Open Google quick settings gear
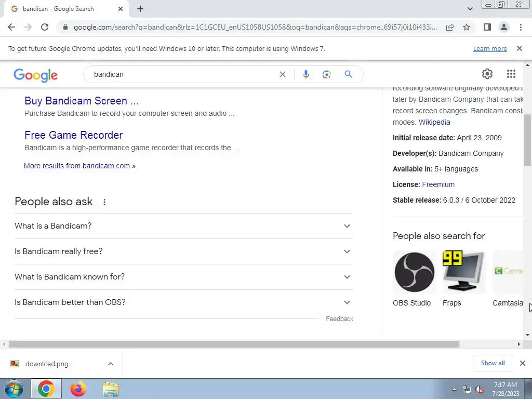The width and height of the screenshot is (532, 399). (487, 74)
